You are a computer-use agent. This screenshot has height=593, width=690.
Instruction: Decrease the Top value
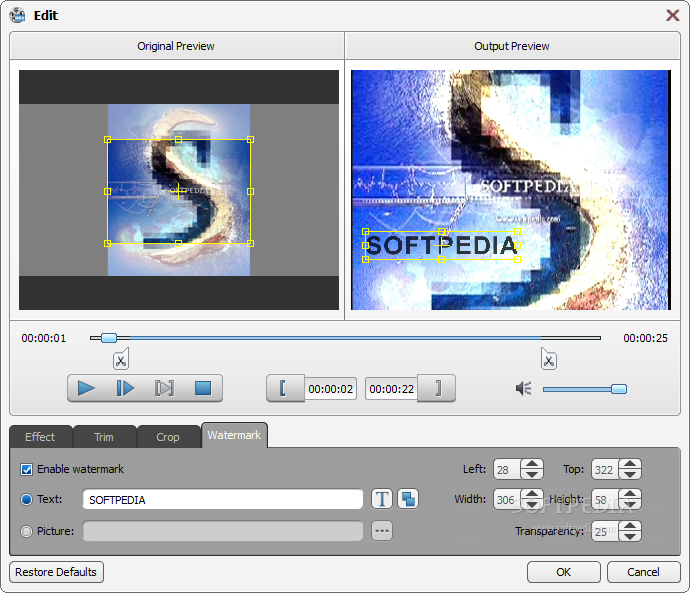point(630,474)
